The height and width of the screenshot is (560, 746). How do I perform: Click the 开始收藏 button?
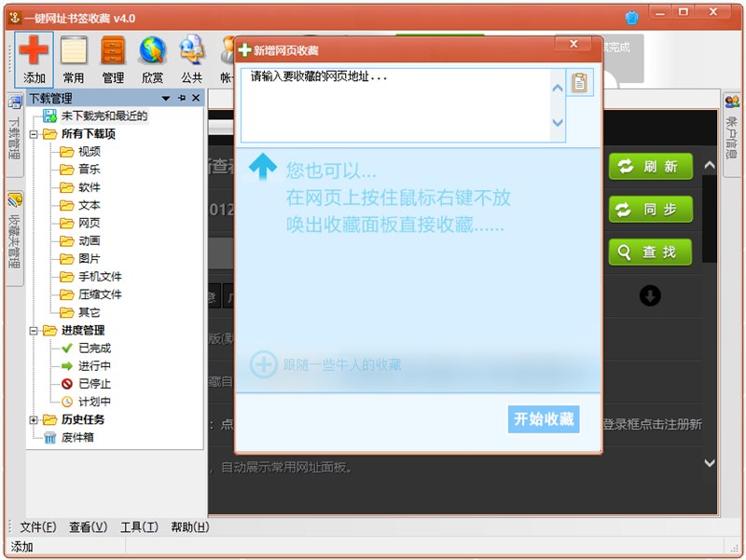click(x=544, y=419)
